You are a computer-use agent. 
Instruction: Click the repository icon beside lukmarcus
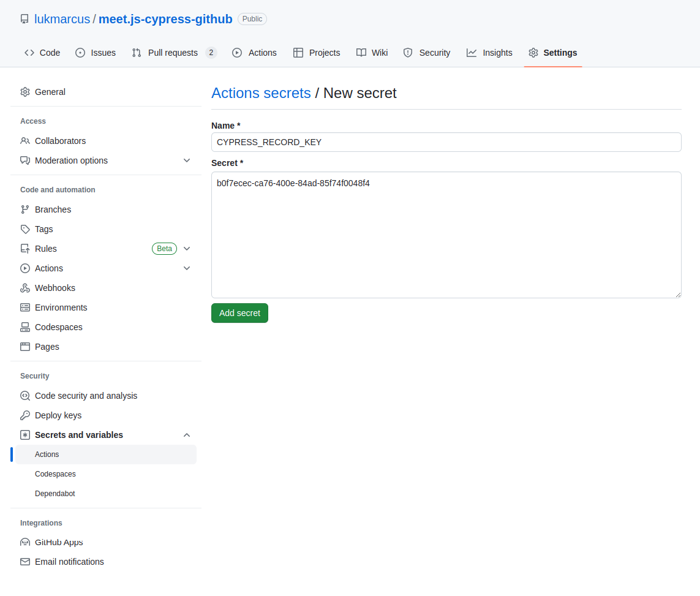(x=24, y=19)
